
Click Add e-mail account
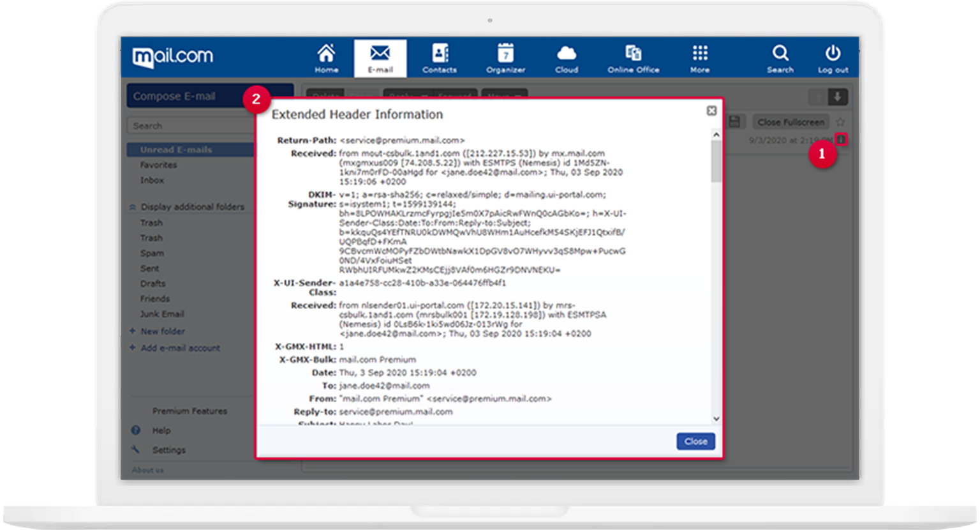point(175,348)
